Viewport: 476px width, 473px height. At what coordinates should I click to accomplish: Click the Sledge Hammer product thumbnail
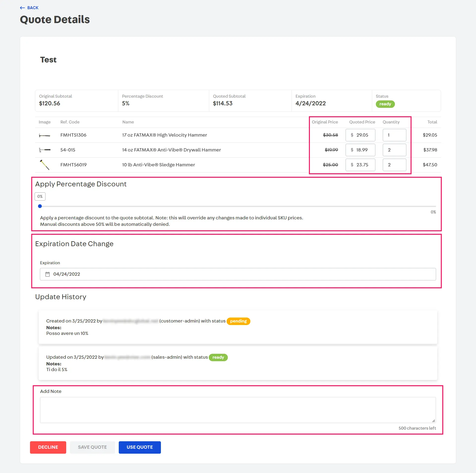coord(45,165)
